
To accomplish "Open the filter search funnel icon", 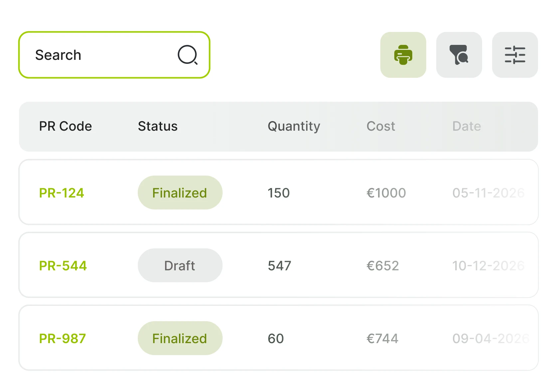I will click(x=459, y=55).
